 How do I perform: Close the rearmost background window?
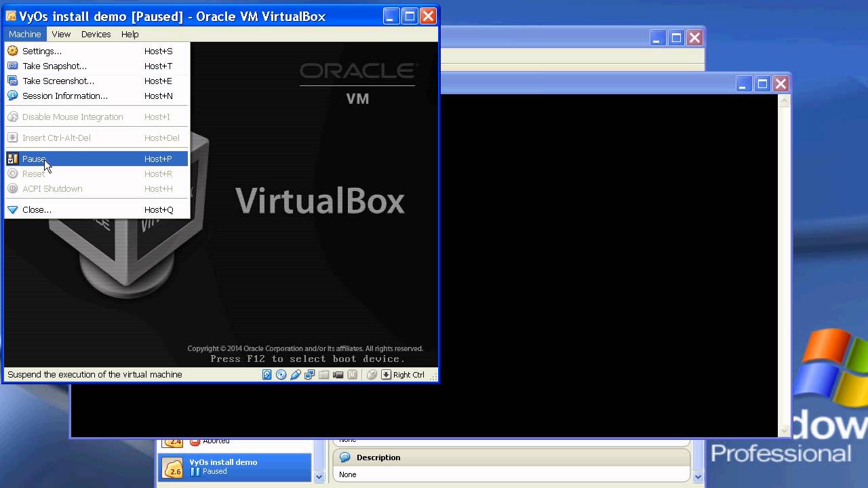(694, 39)
